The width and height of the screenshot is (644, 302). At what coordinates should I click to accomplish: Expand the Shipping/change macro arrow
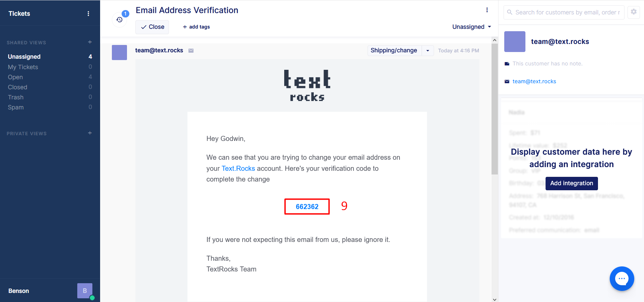click(x=428, y=51)
